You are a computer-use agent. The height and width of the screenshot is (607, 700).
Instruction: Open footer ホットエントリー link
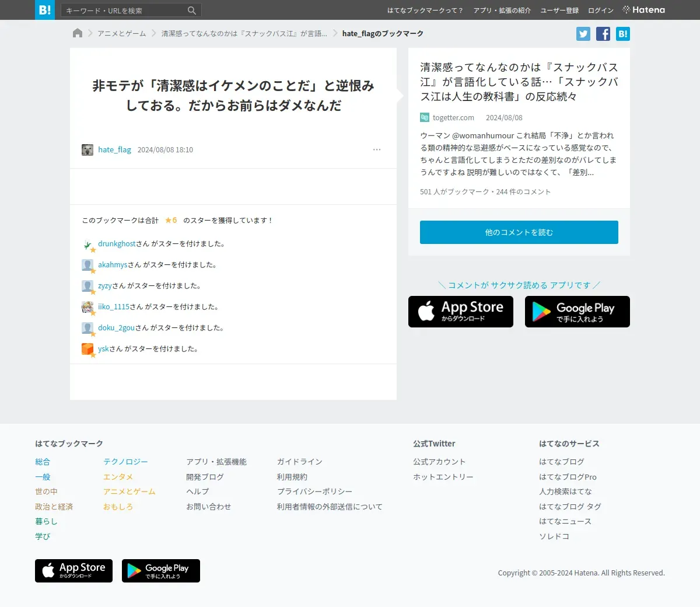pyautogui.click(x=443, y=477)
